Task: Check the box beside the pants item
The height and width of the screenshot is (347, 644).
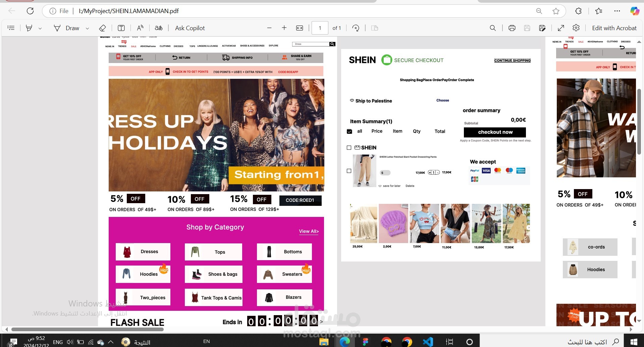Action: tap(349, 171)
